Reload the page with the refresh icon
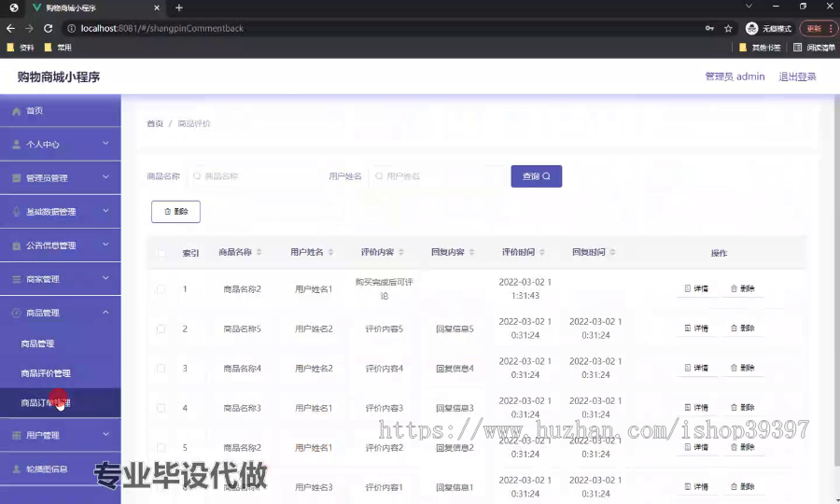The image size is (840, 504). coord(49,28)
